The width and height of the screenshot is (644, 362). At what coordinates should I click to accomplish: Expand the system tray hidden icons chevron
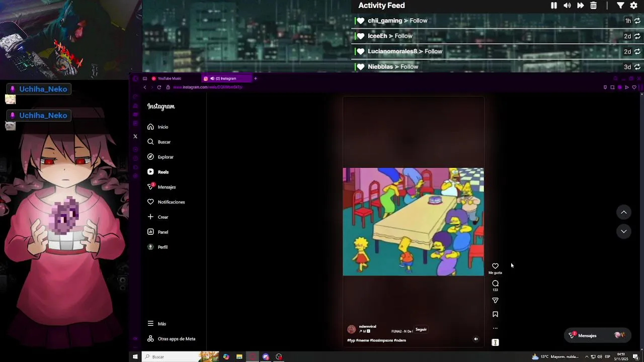point(587,356)
